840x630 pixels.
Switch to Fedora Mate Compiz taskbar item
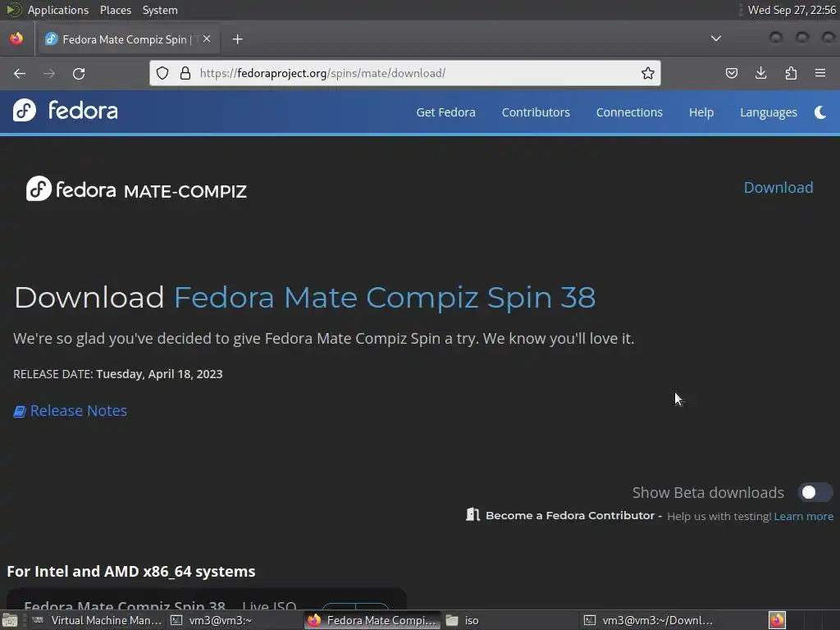[372, 620]
